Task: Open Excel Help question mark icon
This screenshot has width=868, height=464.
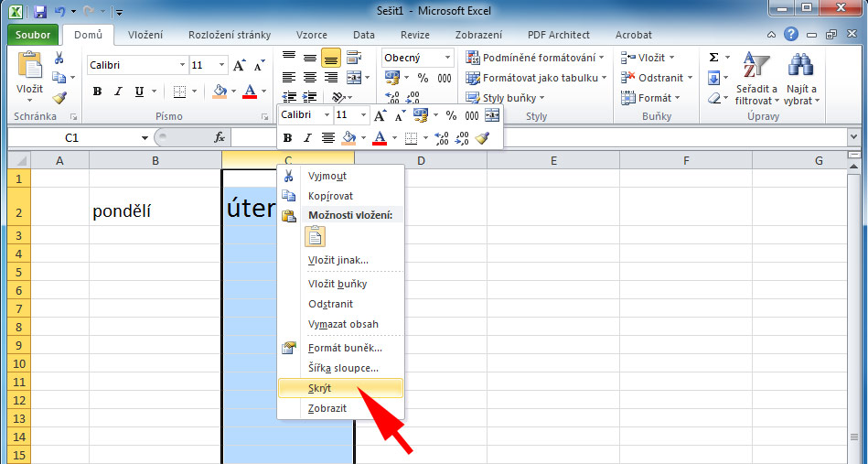Action: 791,35
